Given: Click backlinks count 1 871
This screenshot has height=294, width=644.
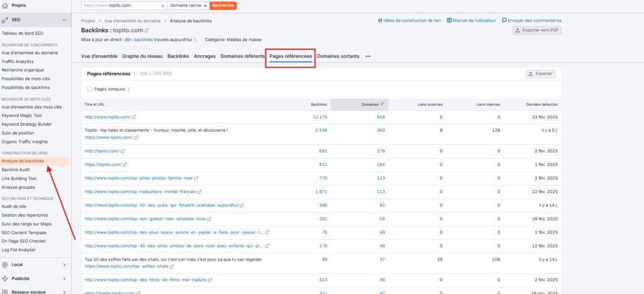Looking at the screenshot, I should (321, 191).
